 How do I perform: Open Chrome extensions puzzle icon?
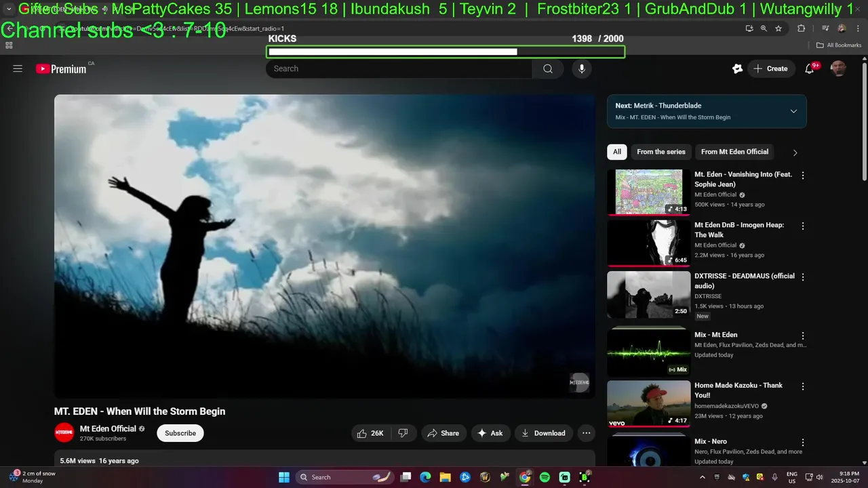click(x=802, y=28)
